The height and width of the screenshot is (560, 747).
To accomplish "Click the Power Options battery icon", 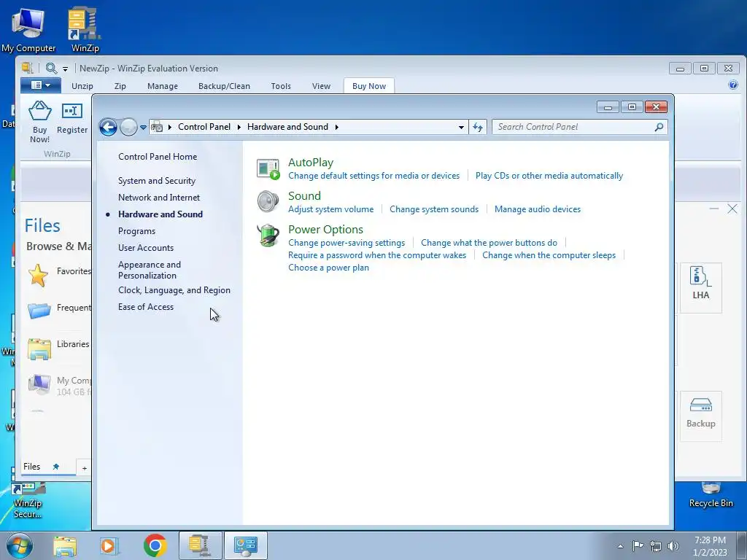I will [x=268, y=236].
